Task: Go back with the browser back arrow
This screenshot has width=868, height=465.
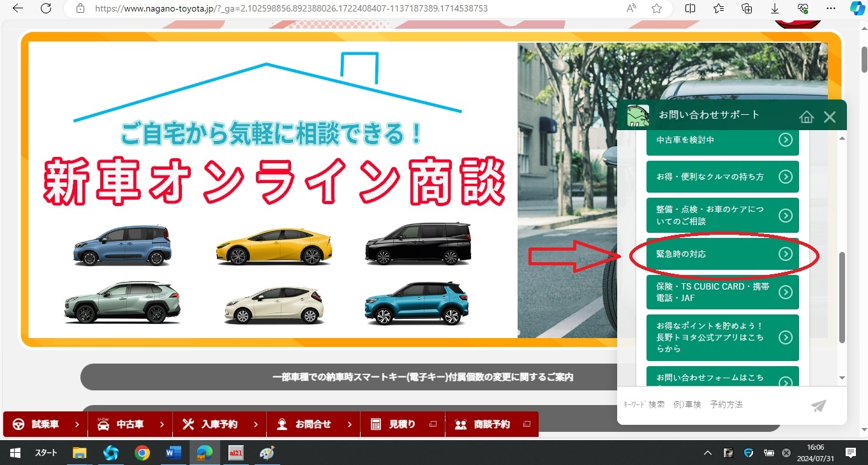Action: point(18,8)
